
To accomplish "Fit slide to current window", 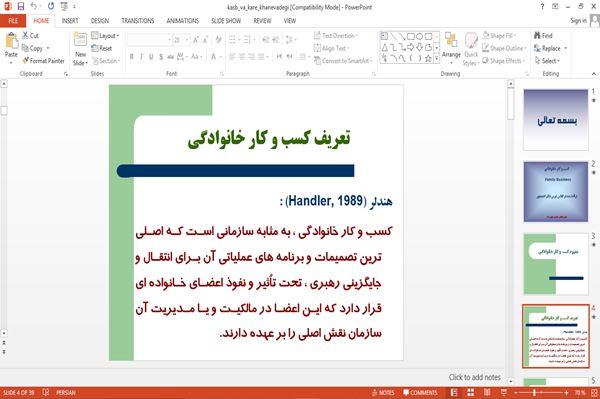I will (x=594, y=392).
